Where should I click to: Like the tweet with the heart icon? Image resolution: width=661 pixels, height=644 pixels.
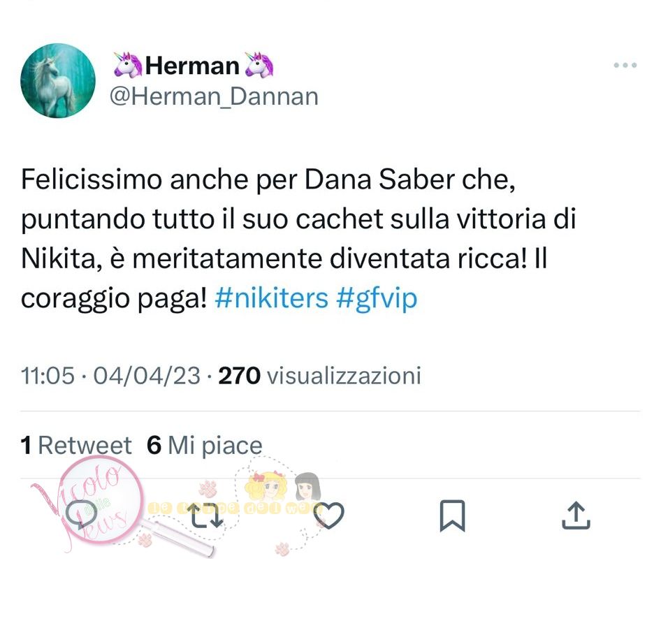tap(329, 515)
